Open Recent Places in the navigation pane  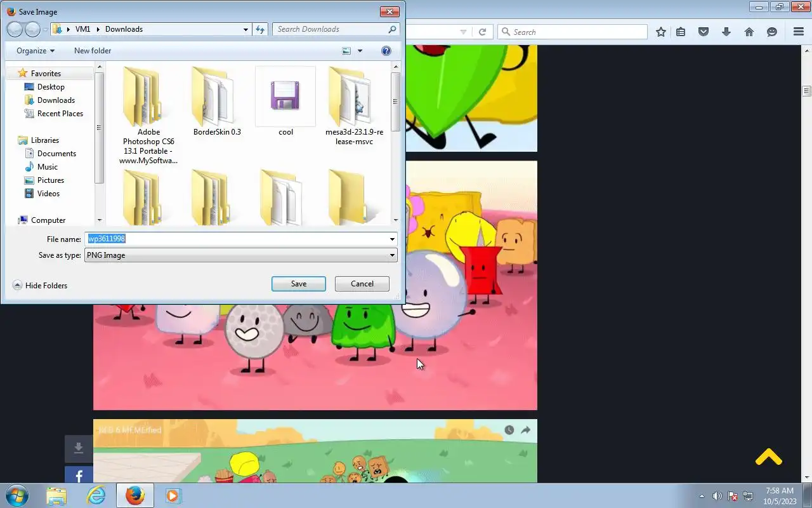coord(60,114)
